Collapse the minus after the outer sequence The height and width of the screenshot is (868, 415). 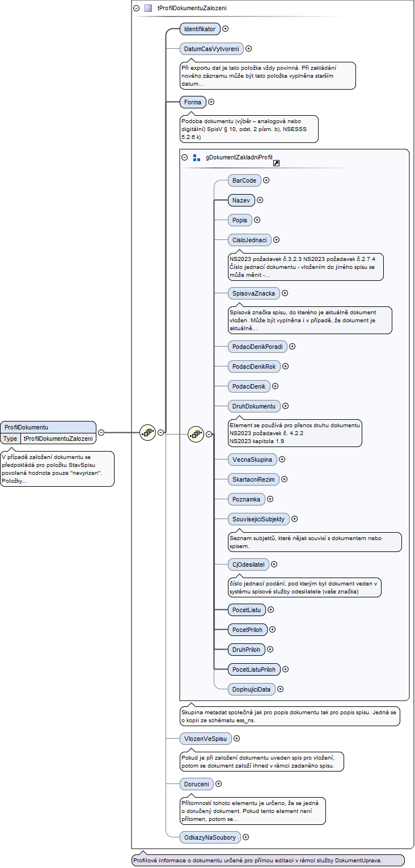pyautogui.click(x=161, y=432)
